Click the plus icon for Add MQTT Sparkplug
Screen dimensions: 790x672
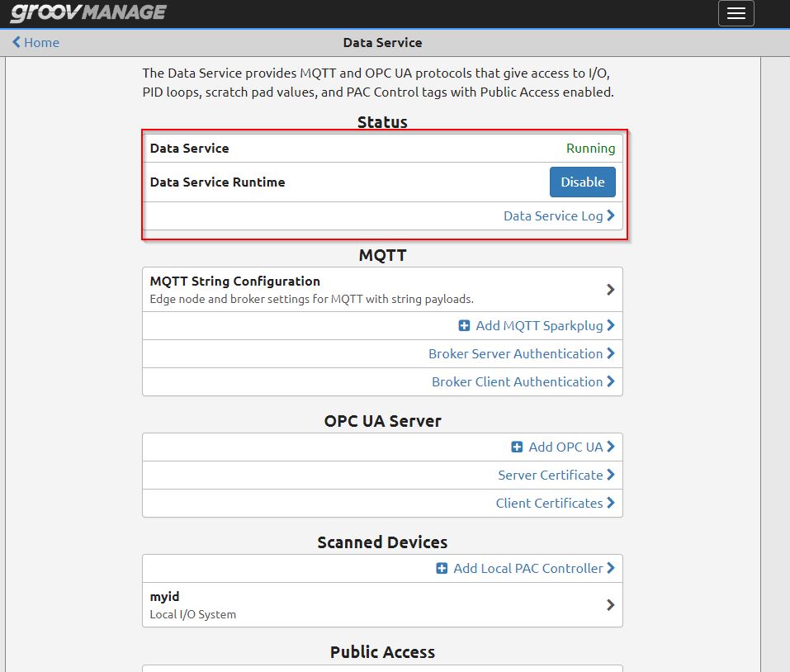[464, 326]
